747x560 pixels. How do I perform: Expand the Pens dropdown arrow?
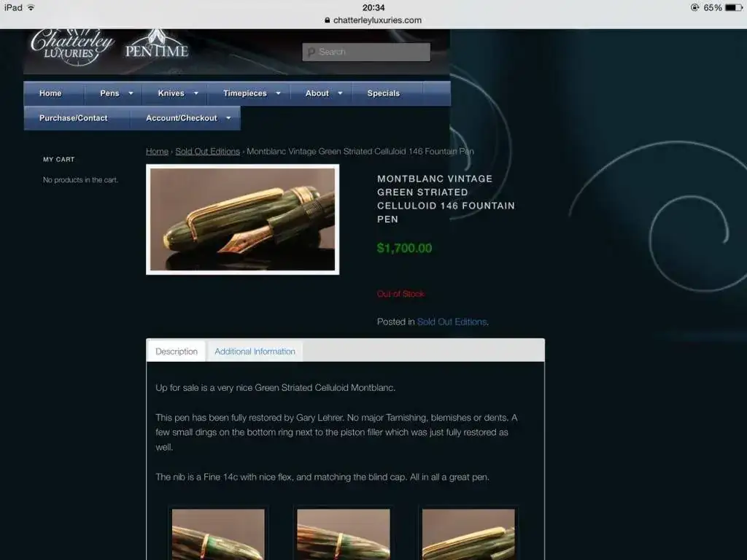coord(131,93)
